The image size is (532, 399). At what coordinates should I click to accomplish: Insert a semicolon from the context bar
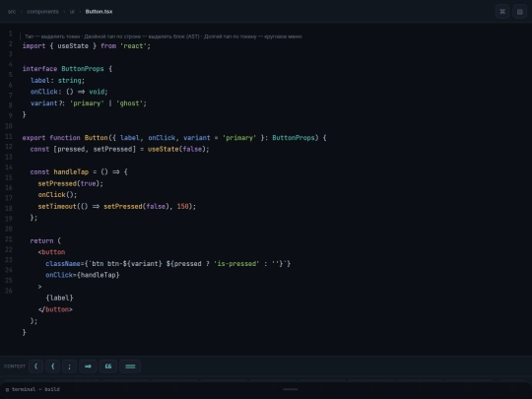point(69,366)
